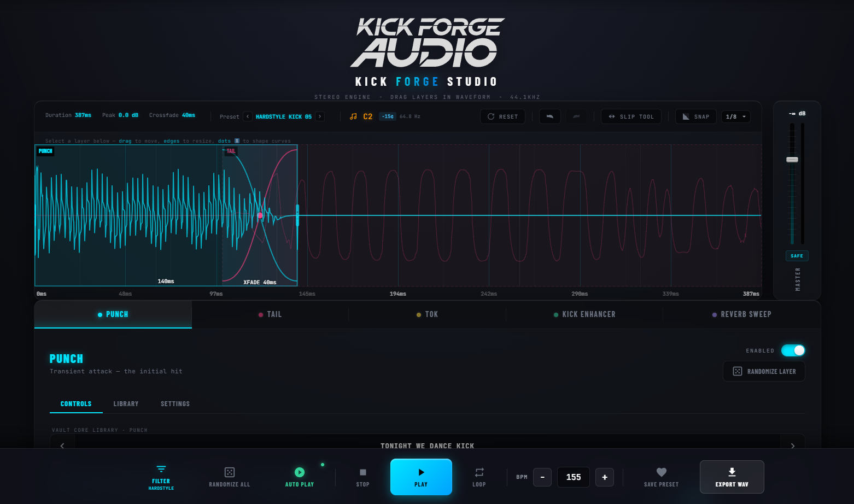Click Randomize Layer button

764,371
